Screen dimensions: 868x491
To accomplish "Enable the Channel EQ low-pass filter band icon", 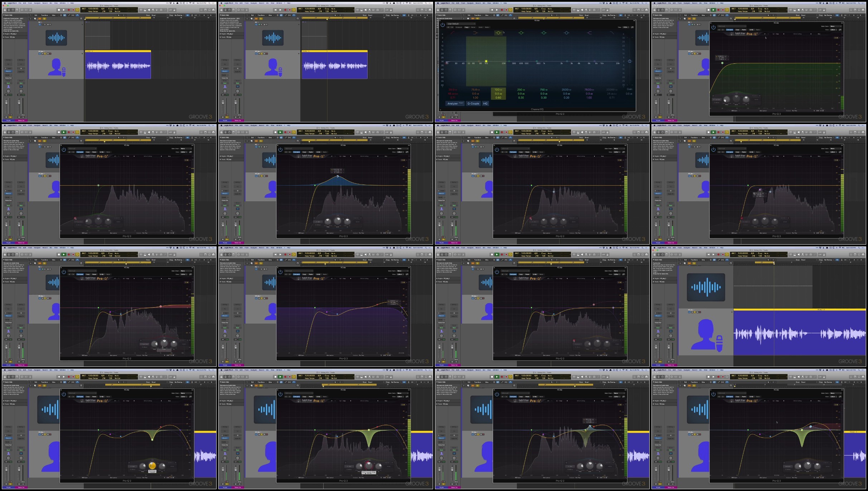I will (x=612, y=33).
